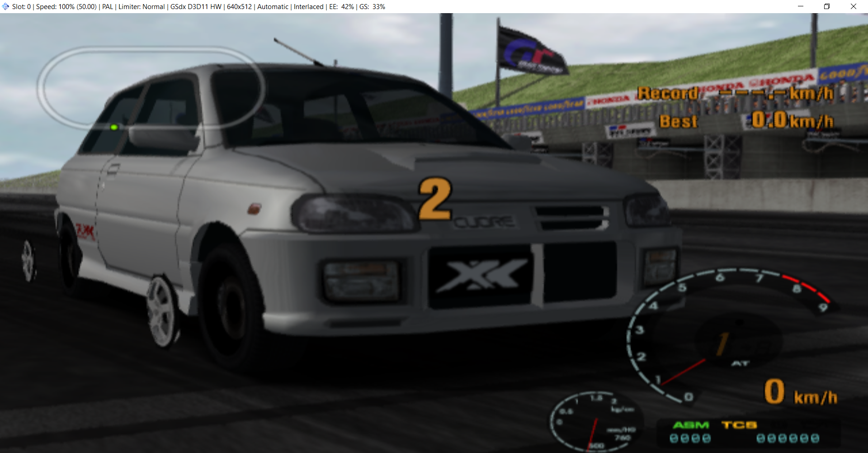Click the orange race position number 2
Viewport: 868px width, 453px height.
tap(435, 199)
